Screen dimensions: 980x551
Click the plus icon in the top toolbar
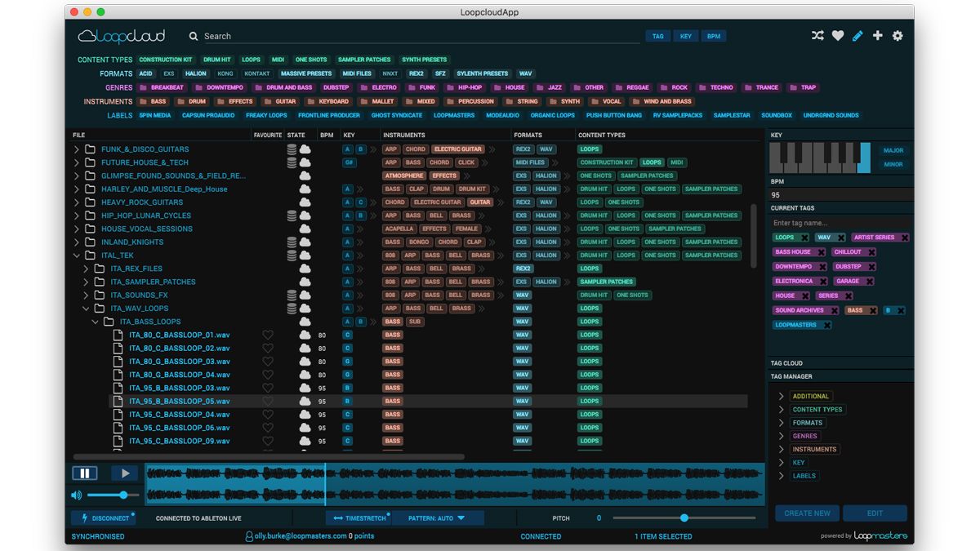point(878,36)
